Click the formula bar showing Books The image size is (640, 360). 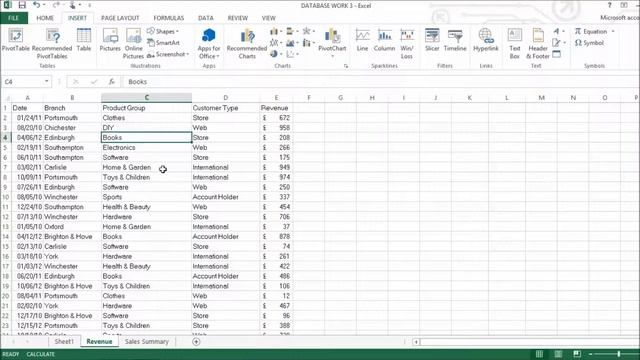tap(380, 82)
